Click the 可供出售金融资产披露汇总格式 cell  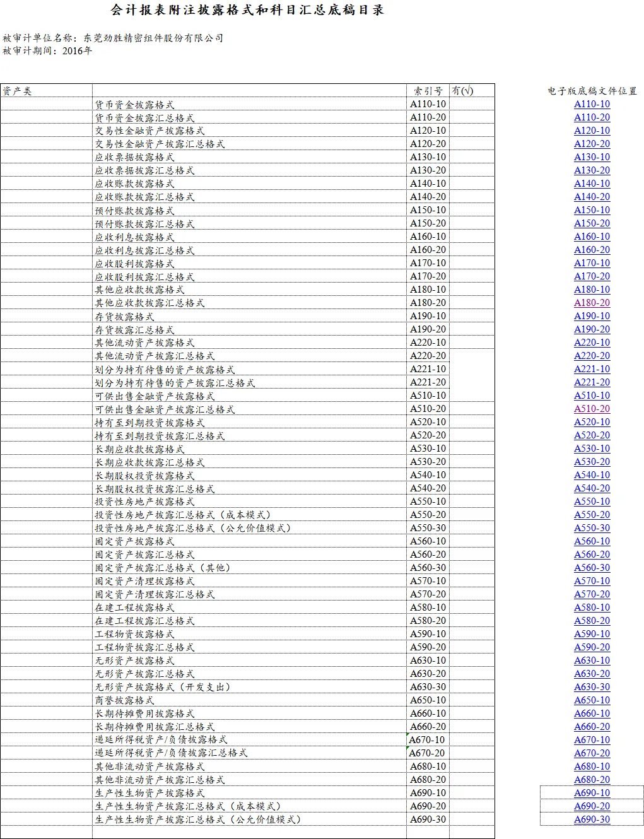pyautogui.click(x=249, y=409)
